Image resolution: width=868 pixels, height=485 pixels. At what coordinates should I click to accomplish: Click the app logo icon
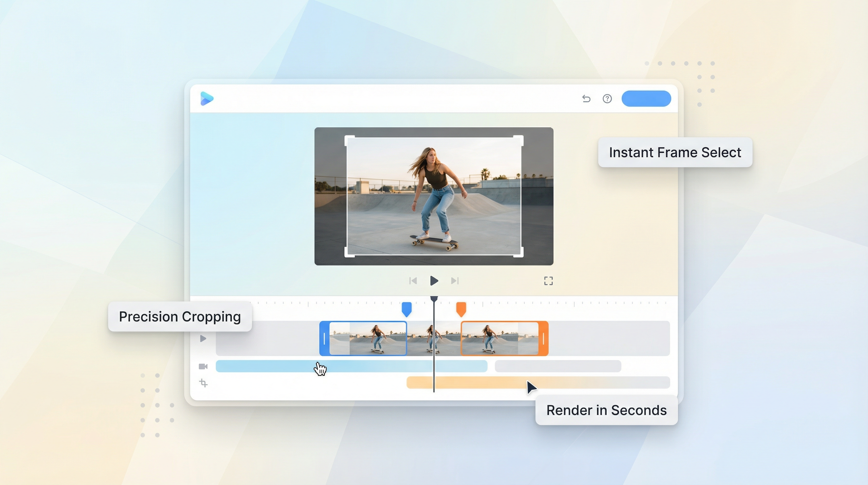207,99
